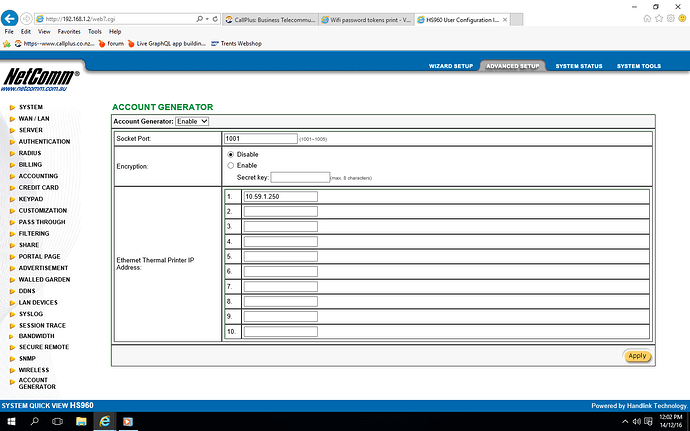This screenshot has width=690, height=431.
Task: Click the smiley feedback icon
Action: [682, 18]
